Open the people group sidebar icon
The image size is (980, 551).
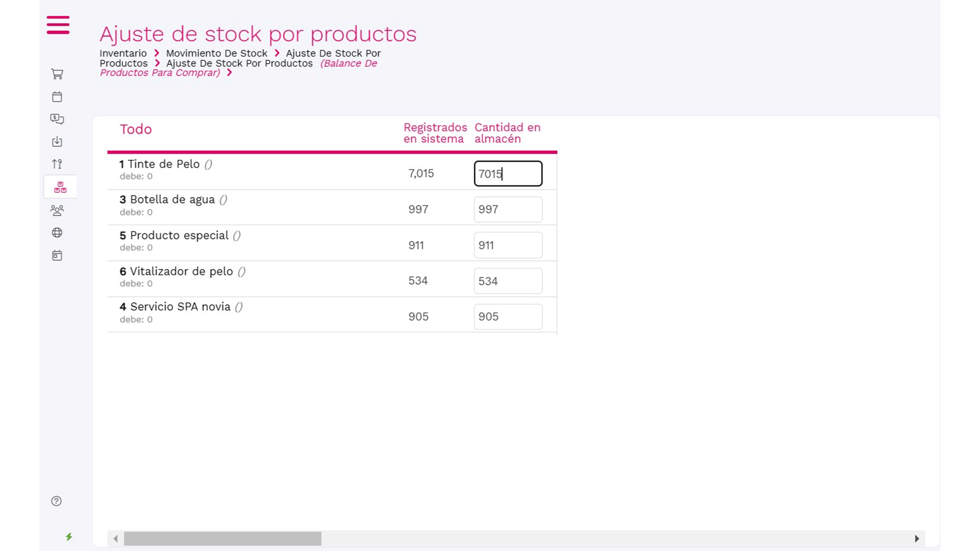[x=57, y=210]
